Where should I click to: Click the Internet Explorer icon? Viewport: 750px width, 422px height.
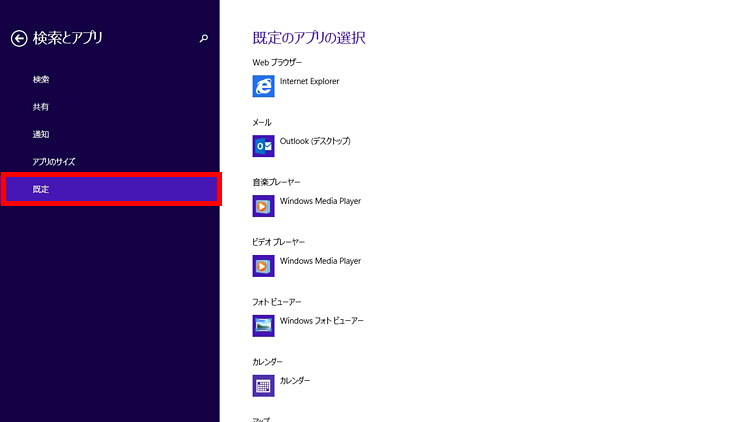click(264, 86)
